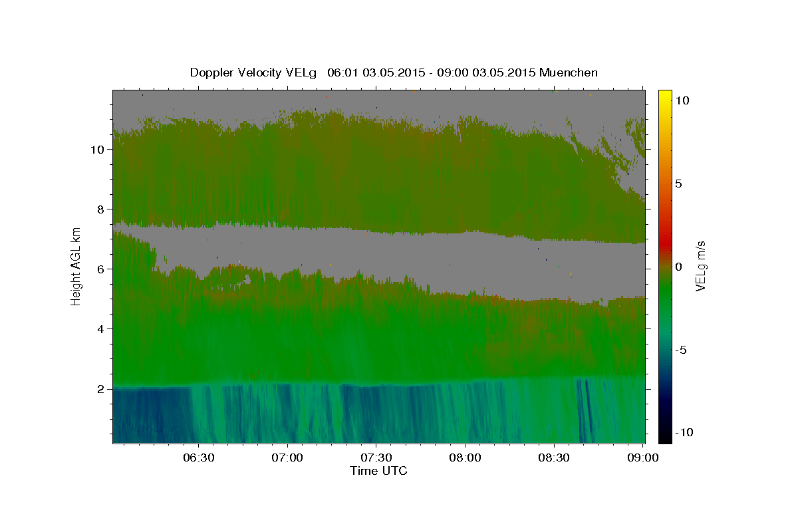Click the colorbar tick label "0"
Viewport: 798px width, 532px height.
click(678, 267)
